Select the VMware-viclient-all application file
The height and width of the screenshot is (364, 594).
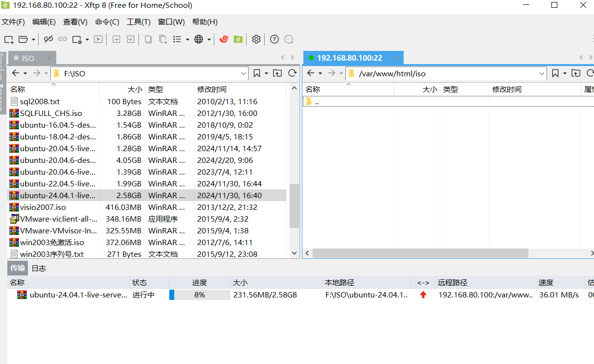(x=147, y=219)
